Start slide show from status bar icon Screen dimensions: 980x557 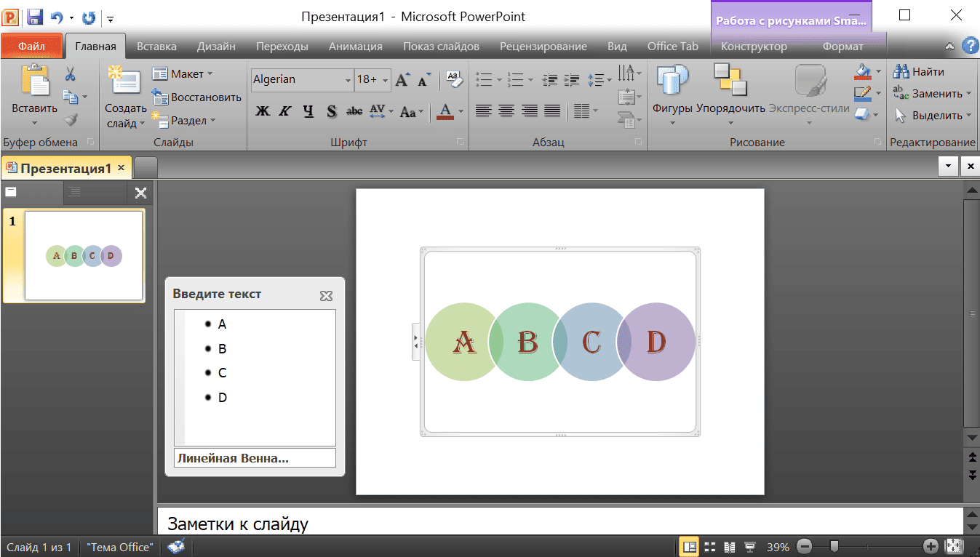click(750, 547)
